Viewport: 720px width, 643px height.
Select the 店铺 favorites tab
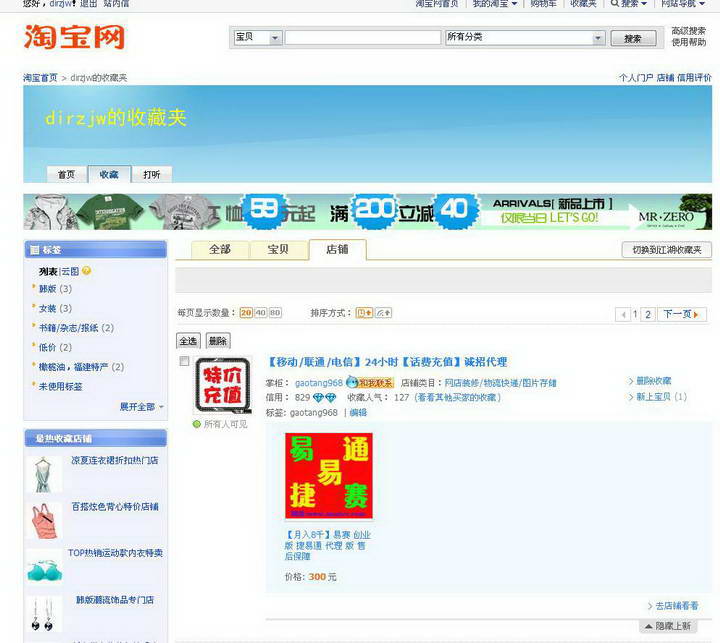click(338, 249)
